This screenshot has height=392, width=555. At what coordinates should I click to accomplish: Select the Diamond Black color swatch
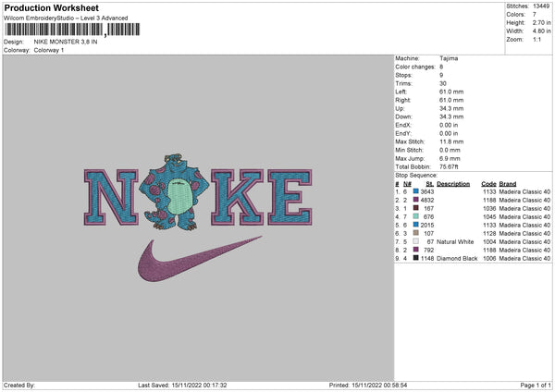coord(416,258)
